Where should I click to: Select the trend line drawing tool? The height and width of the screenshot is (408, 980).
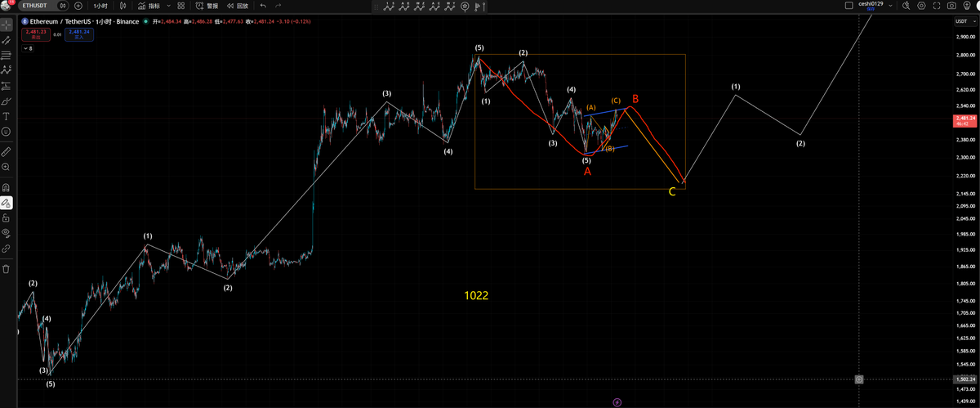pos(6,40)
